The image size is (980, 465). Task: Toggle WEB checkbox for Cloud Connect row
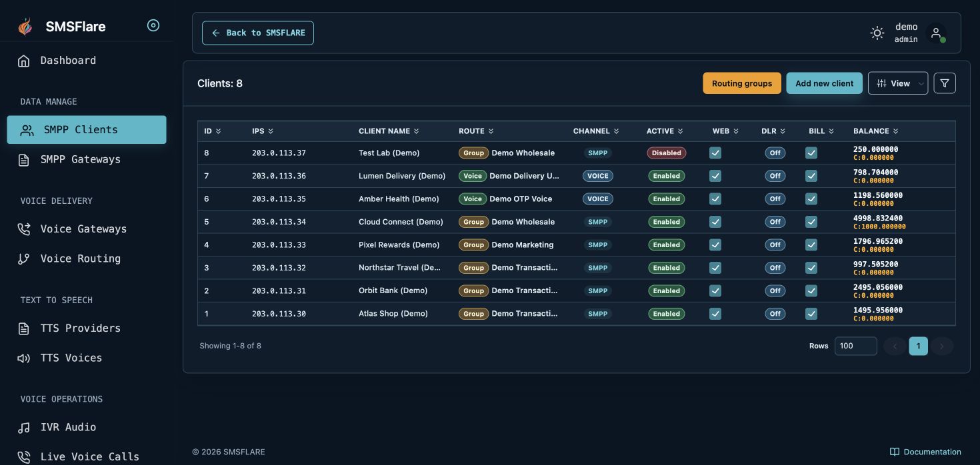tap(715, 222)
